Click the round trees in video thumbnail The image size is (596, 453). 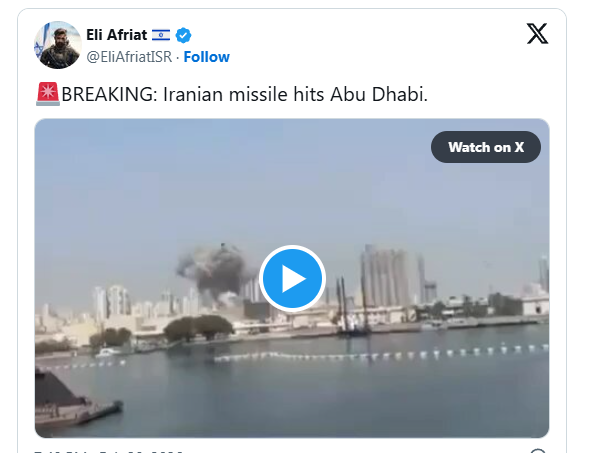[198, 327]
